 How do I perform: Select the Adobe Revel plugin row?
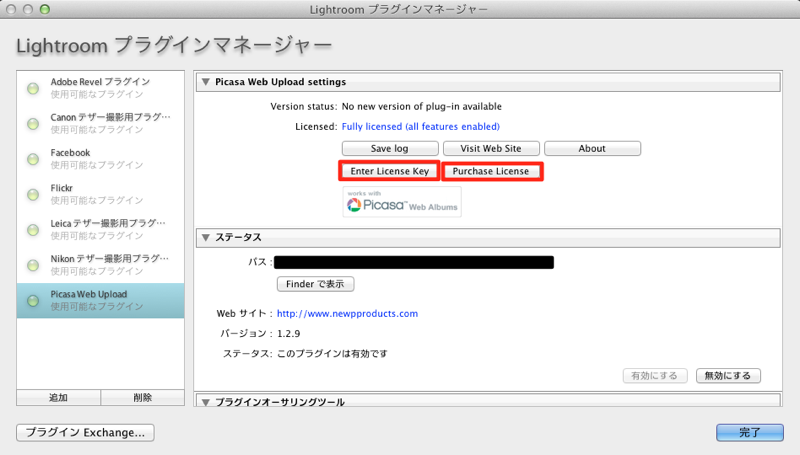pyautogui.click(x=101, y=88)
